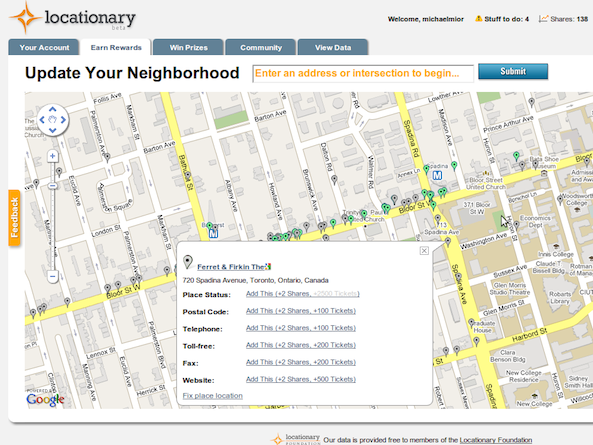View the Shares chart icon

click(543, 19)
